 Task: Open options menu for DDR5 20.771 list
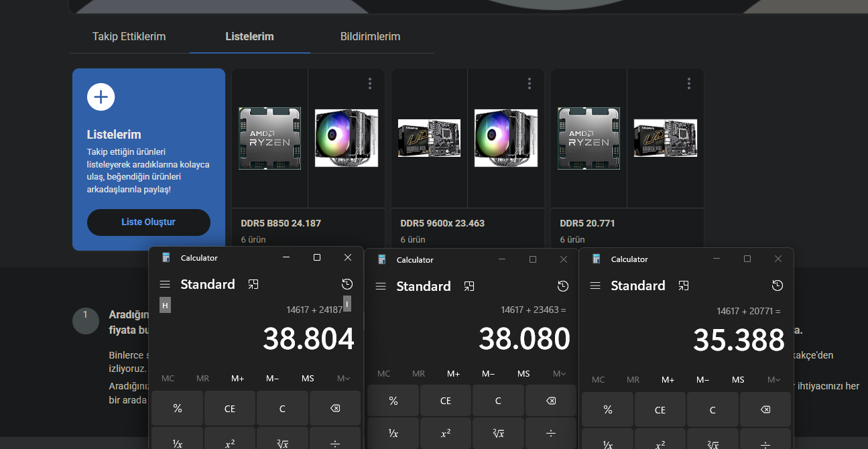[x=688, y=84]
